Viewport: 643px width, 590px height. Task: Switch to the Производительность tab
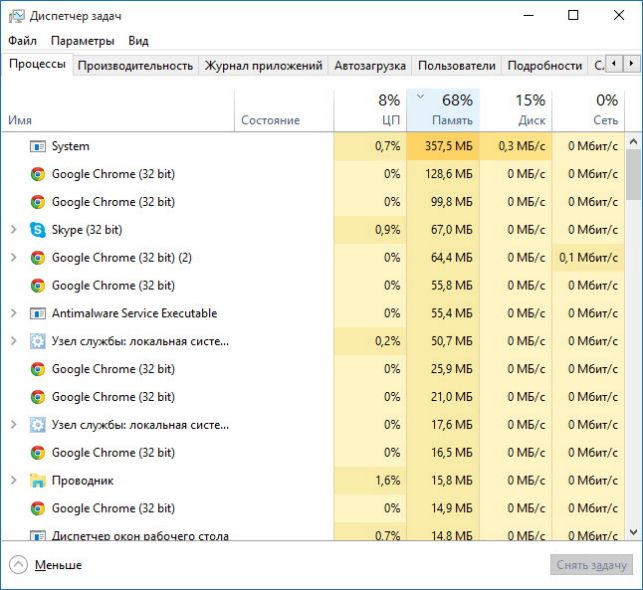pos(135,66)
